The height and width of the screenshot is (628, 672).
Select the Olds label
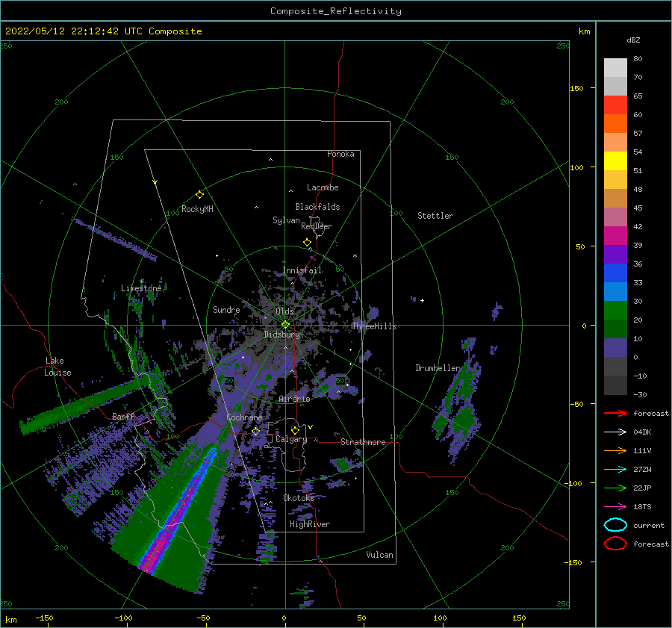(x=284, y=311)
